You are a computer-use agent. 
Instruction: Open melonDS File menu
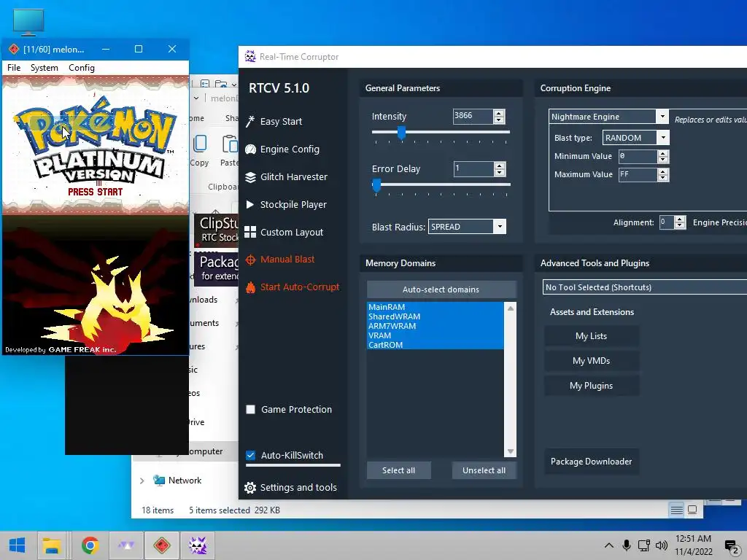(14, 68)
